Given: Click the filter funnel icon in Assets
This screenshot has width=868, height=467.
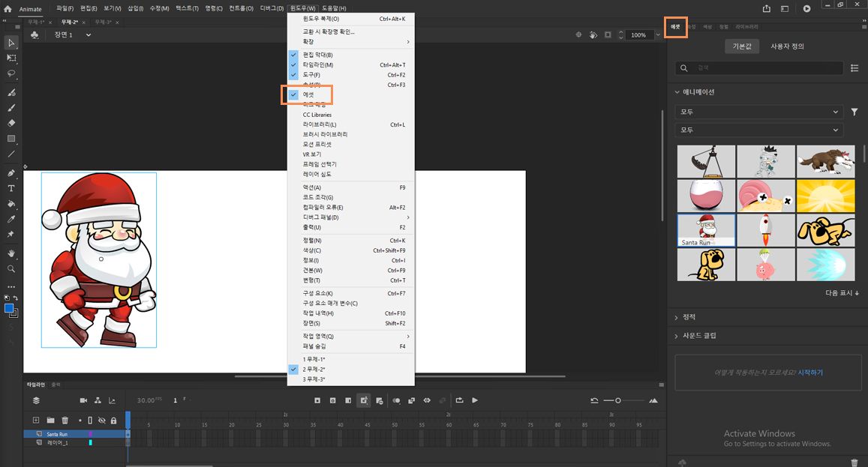Looking at the screenshot, I should 854,112.
